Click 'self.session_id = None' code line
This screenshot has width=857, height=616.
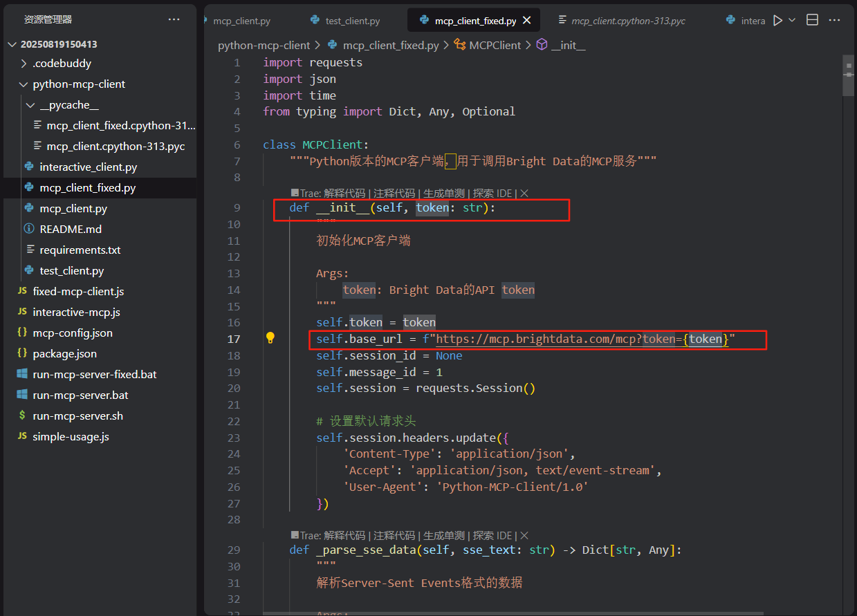point(389,355)
